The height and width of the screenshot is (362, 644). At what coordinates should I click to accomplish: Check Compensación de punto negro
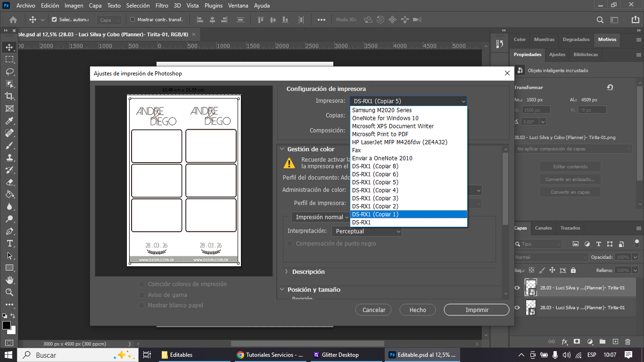coord(290,244)
